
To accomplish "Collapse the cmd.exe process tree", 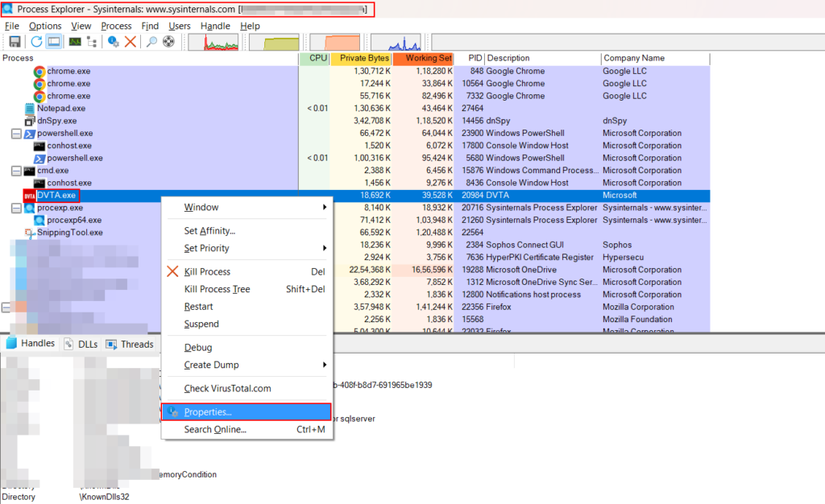I will click(x=16, y=171).
